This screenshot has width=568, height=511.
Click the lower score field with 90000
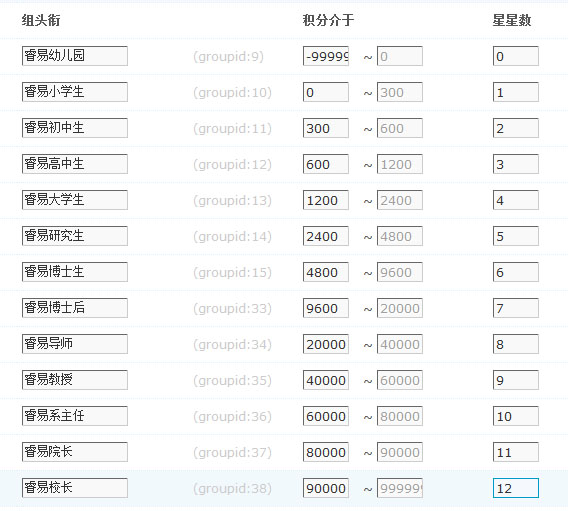pyautogui.click(x=326, y=488)
